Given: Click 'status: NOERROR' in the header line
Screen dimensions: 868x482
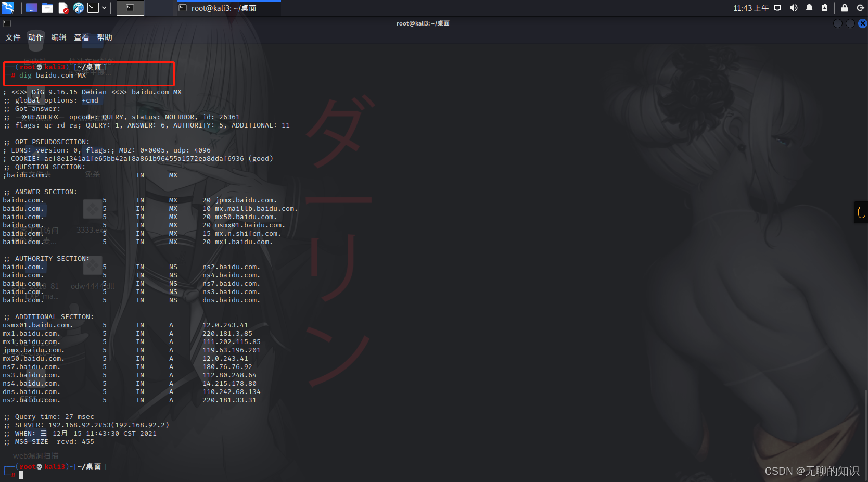Looking at the screenshot, I should pos(163,117).
